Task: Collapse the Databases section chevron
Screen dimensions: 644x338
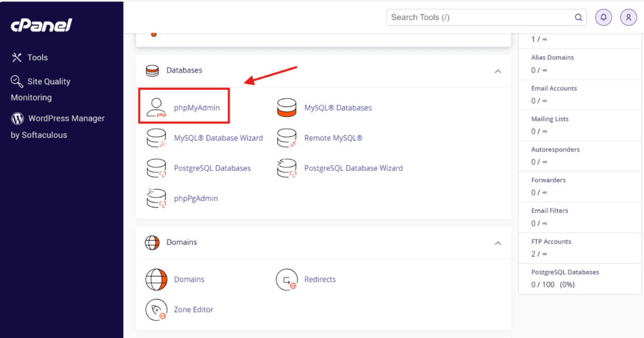Action: pos(498,71)
